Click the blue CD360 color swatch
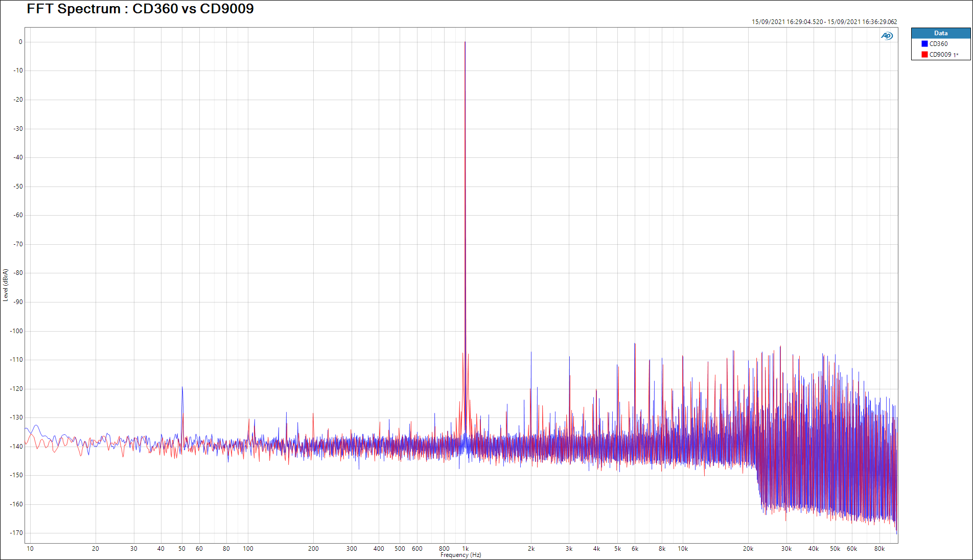The height and width of the screenshot is (560, 973). coord(924,44)
